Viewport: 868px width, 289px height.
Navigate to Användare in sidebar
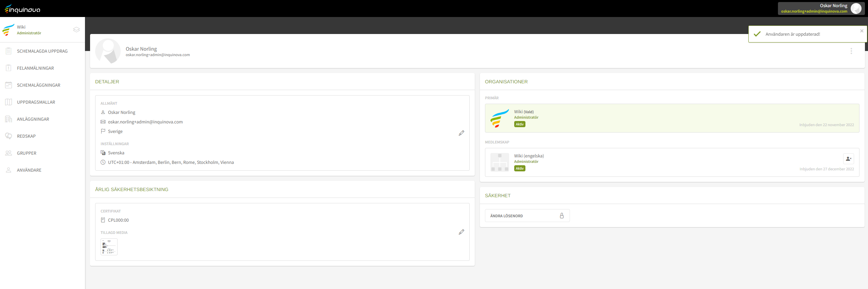tap(29, 170)
